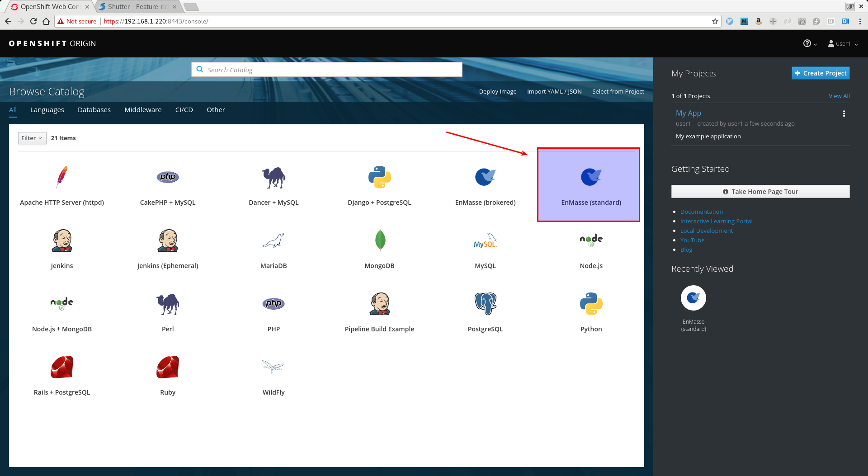Select the PHP catalog icon

click(x=274, y=303)
